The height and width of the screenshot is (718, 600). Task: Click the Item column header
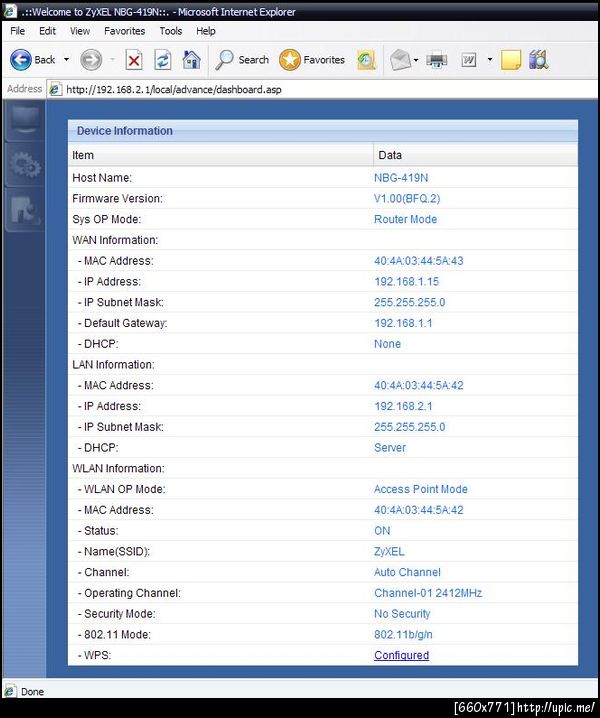pyautogui.click(x=220, y=155)
